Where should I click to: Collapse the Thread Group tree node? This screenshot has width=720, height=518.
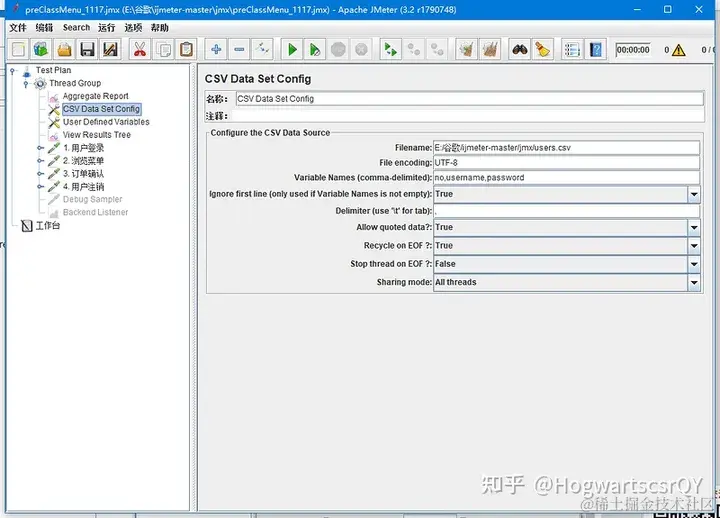pyautogui.click(x=27, y=84)
